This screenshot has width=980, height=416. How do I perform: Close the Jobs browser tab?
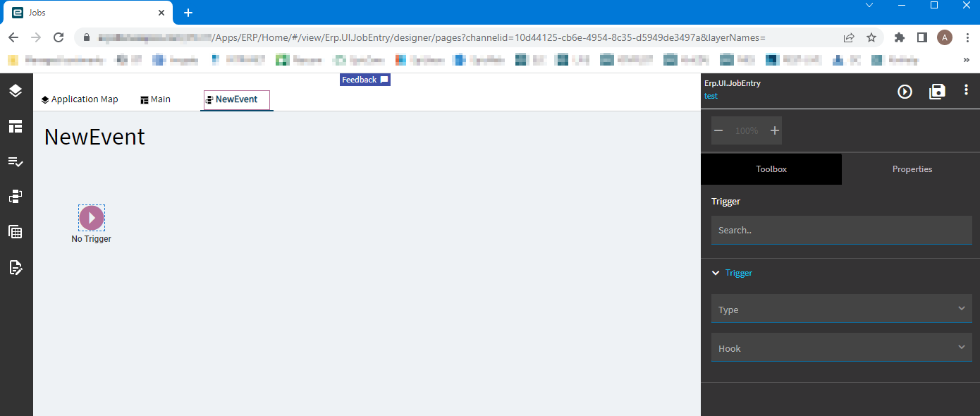(x=161, y=13)
